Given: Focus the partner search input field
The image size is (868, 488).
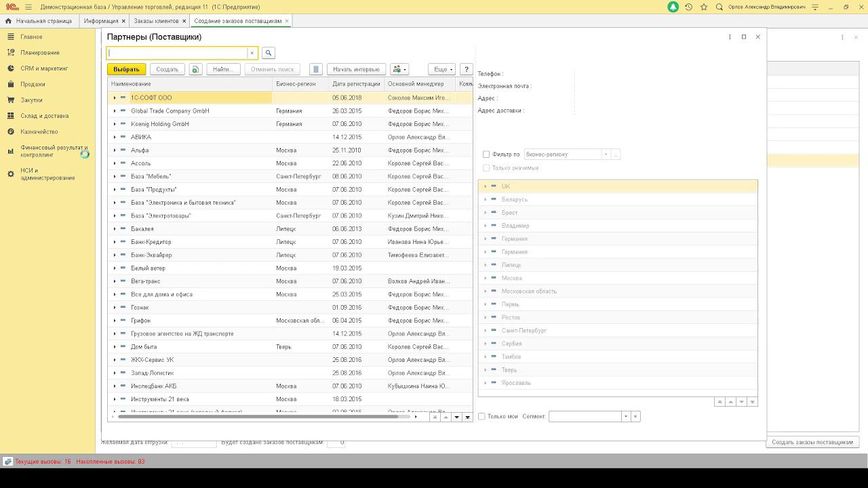Looking at the screenshot, I should pyautogui.click(x=177, y=53).
